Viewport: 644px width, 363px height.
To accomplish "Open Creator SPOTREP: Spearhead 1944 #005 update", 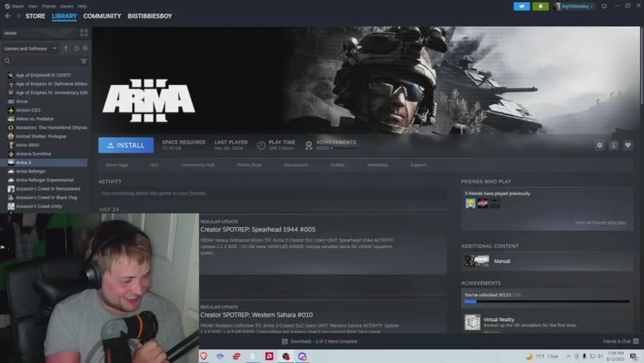I will pyautogui.click(x=258, y=229).
